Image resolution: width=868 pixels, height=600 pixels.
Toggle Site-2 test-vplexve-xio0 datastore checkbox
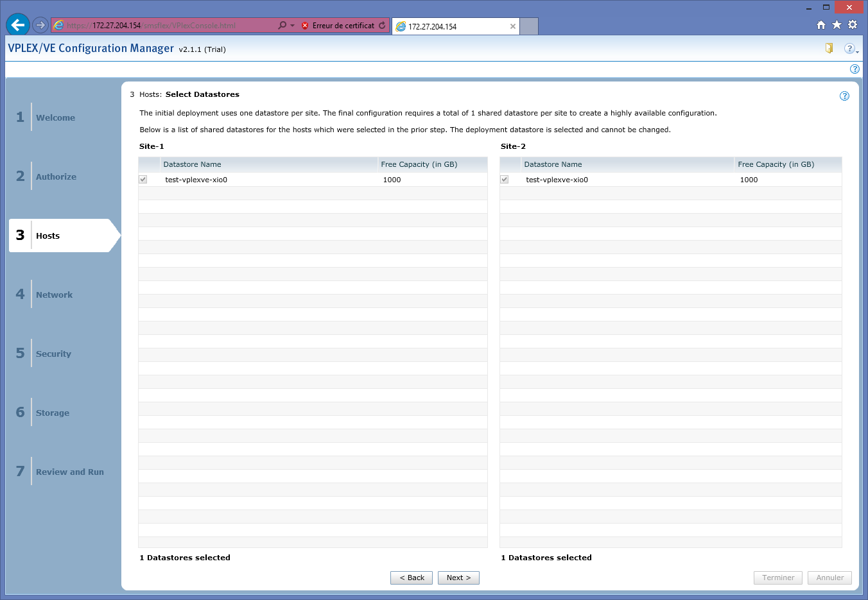[x=505, y=180]
